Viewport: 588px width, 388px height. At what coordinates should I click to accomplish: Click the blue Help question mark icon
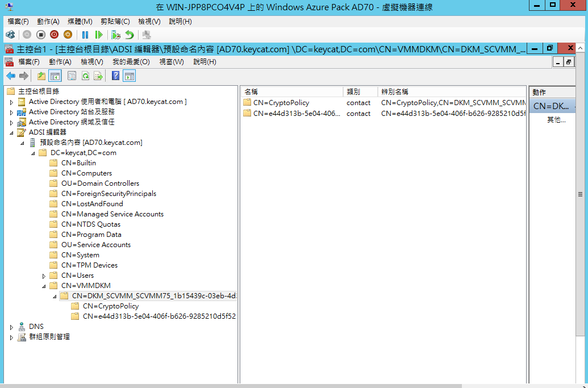(x=115, y=76)
